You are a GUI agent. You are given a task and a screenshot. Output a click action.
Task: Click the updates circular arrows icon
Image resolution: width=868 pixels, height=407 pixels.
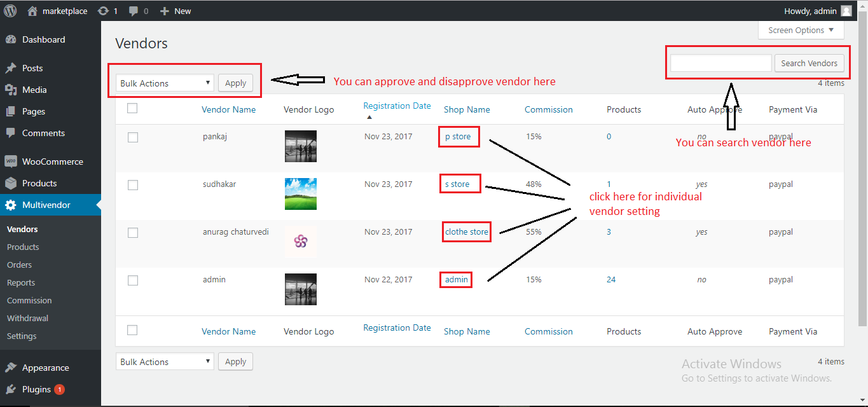tap(103, 11)
